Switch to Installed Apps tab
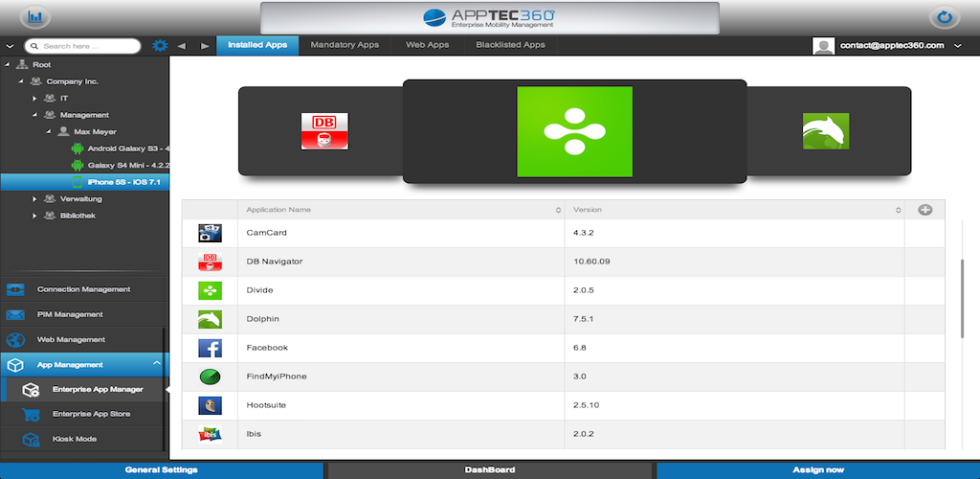The image size is (980, 479). (x=257, y=45)
